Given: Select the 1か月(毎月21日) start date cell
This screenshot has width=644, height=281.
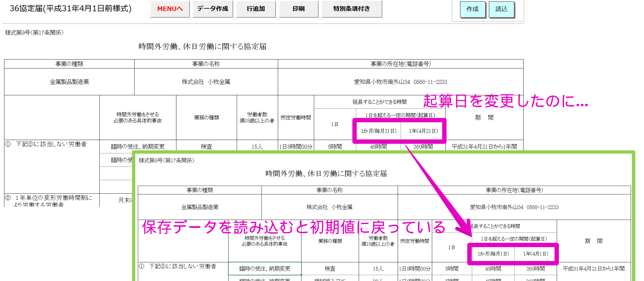Looking at the screenshot, I should [378, 131].
